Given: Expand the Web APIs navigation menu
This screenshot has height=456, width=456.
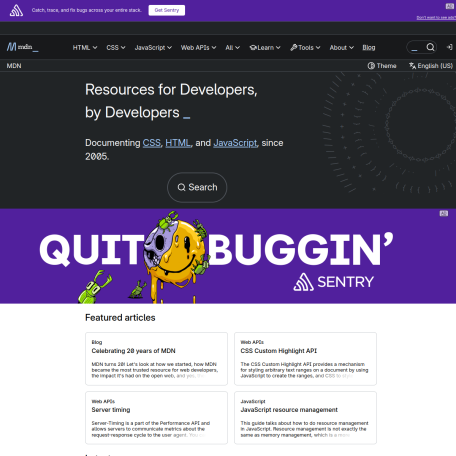Looking at the screenshot, I should click(198, 48).
